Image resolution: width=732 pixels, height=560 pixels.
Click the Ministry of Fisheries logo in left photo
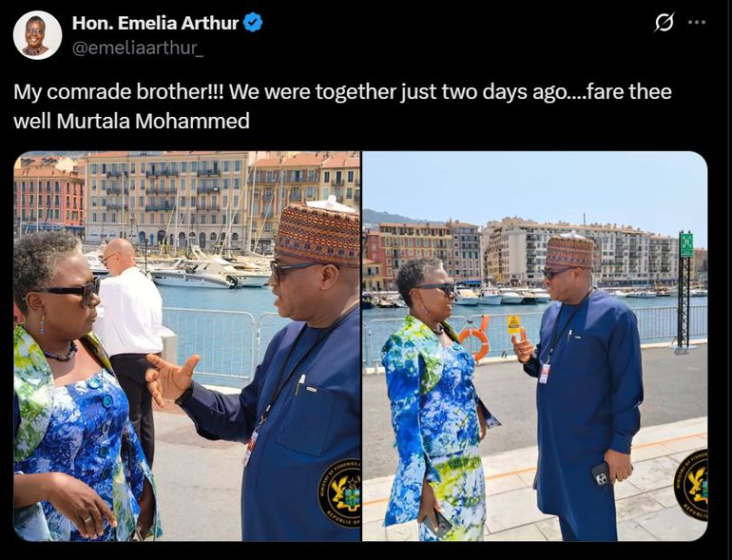(x=339, y=492)
